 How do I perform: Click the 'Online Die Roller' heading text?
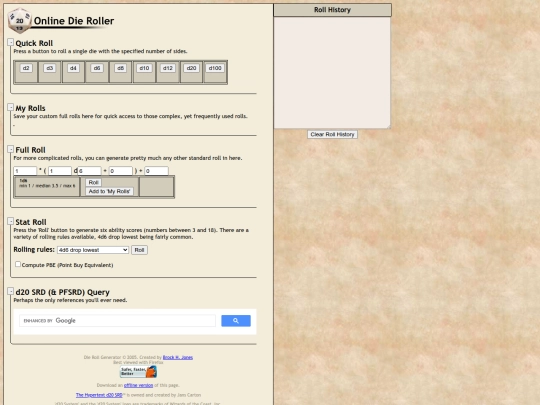[74, 21]
